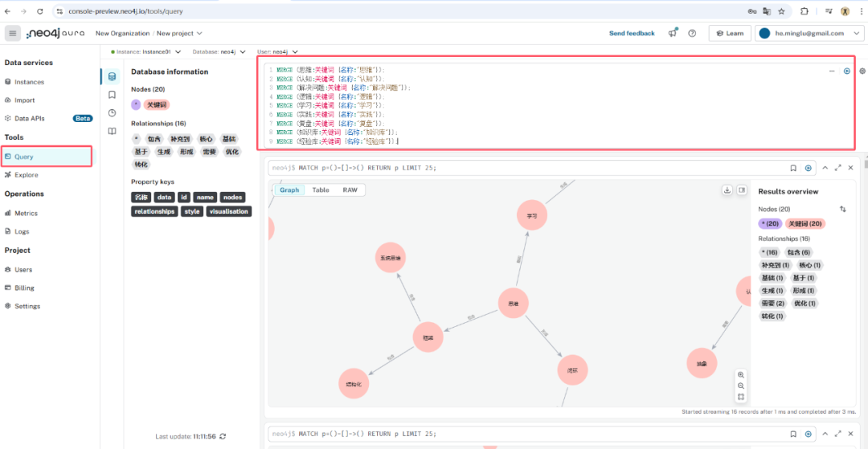The height and width of the screenshot is (449, 868).
Task: Expand the New project dropdown
Action: click(x=180, y=33)
